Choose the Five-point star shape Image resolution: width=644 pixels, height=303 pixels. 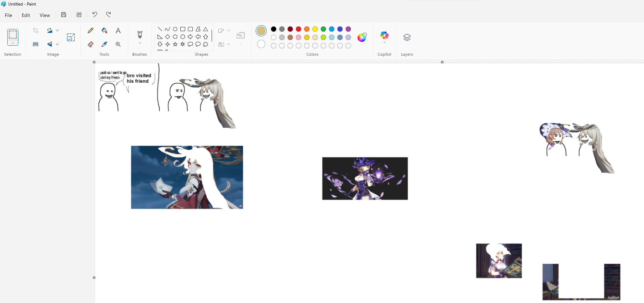click(175, 44)
